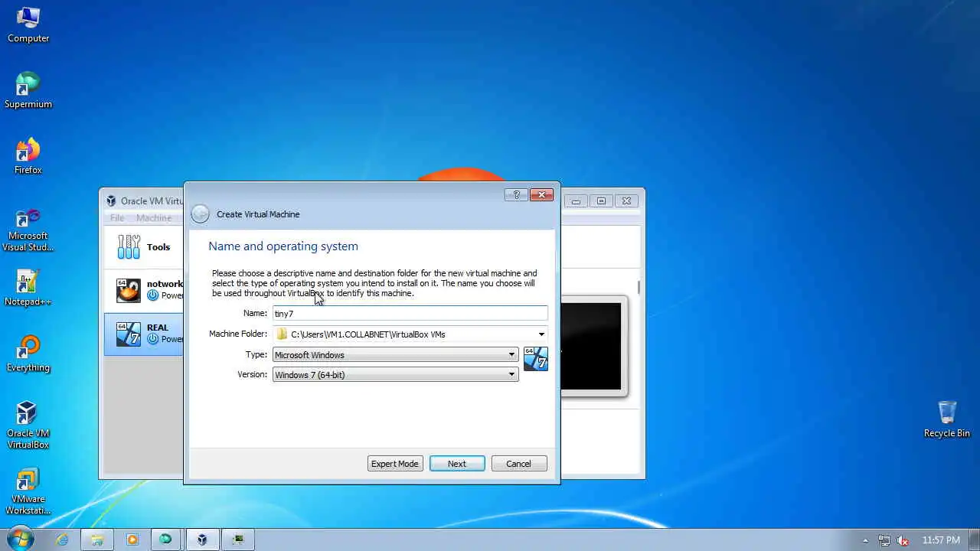This screenshot has height=551, width=980.
Task: Show hidden system tray icons
Action: (866, 540)
